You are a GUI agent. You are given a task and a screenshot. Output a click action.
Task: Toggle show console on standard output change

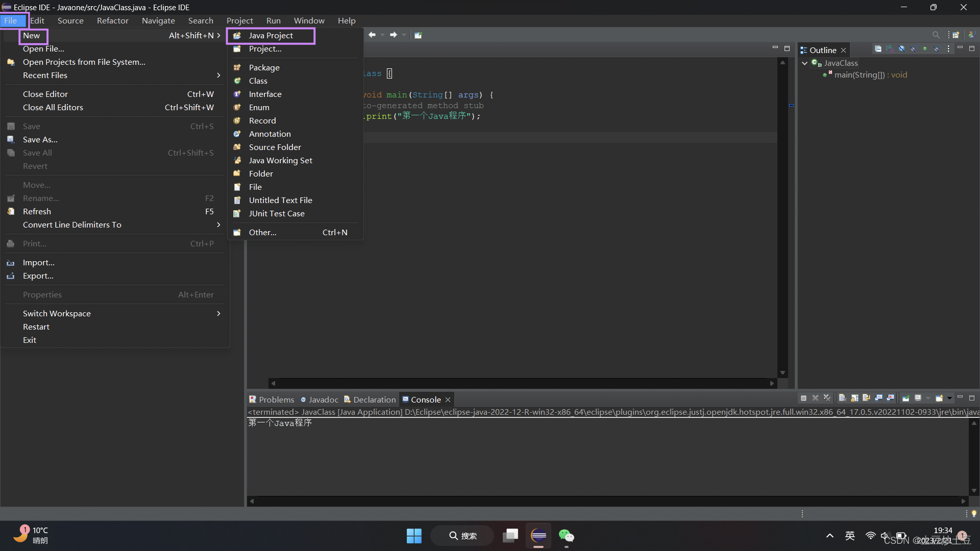(x=878, y=398)
